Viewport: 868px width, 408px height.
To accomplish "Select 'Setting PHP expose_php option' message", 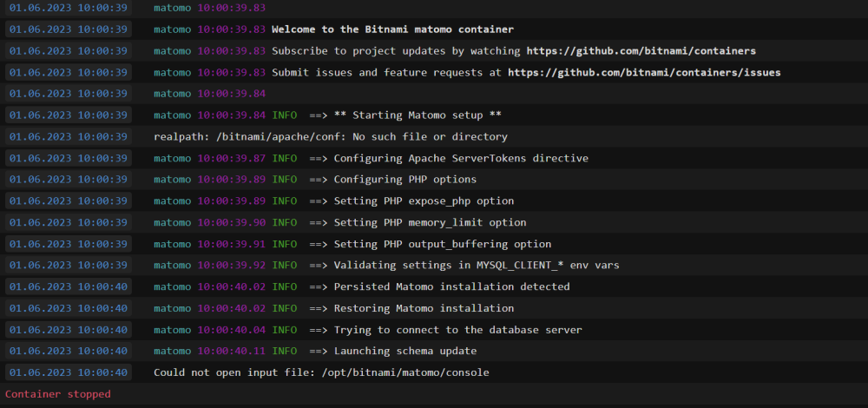I will click(424, 201).
